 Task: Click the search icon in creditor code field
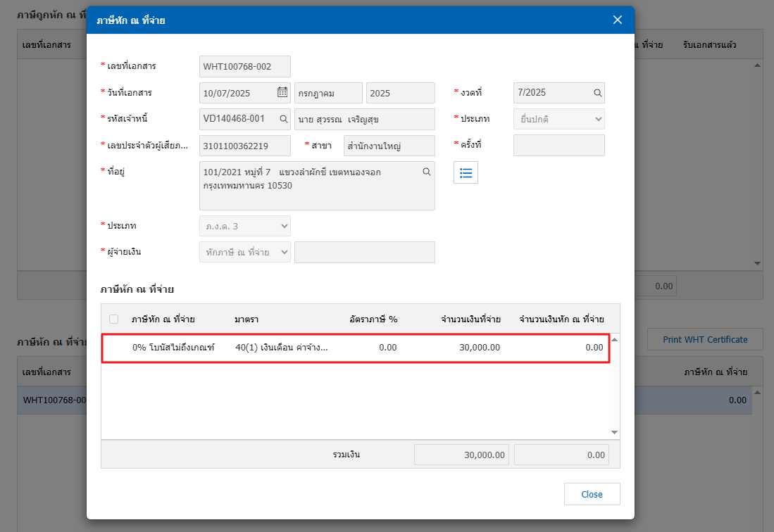(284, 119)
